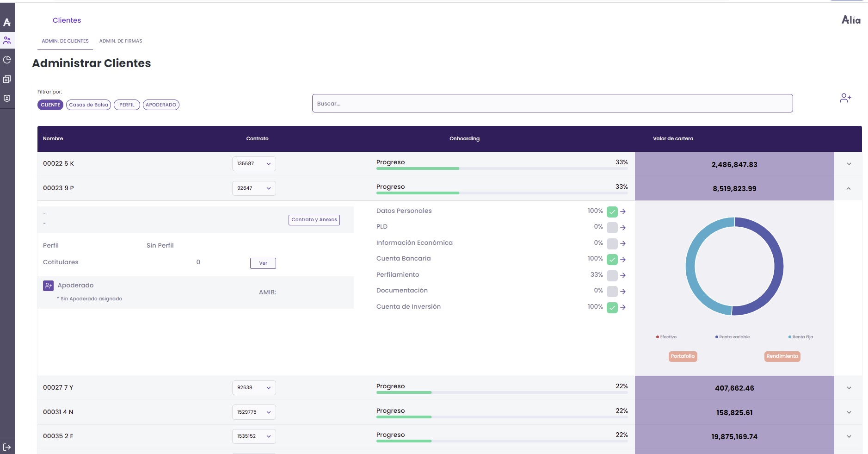
Task: Click the portfolio donut chart
Action: (x=734, y=267)
